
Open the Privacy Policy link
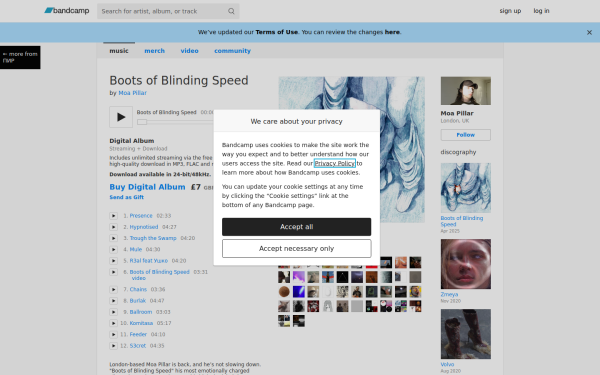[x=335, y=163]
